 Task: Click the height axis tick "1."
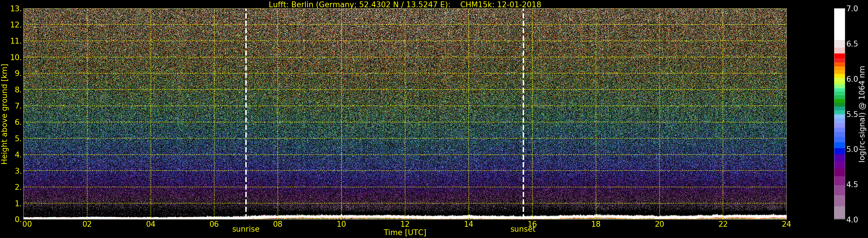pos(18,203)
